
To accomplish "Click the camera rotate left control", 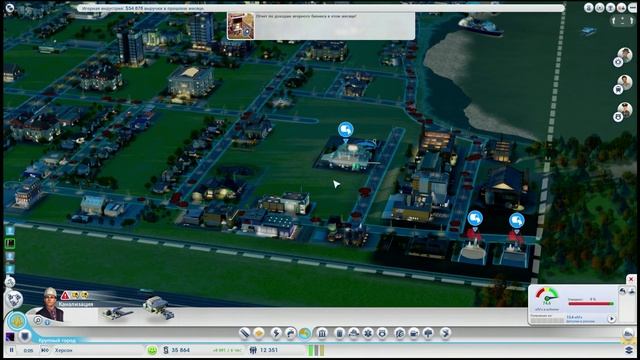I will pos(614,20).
